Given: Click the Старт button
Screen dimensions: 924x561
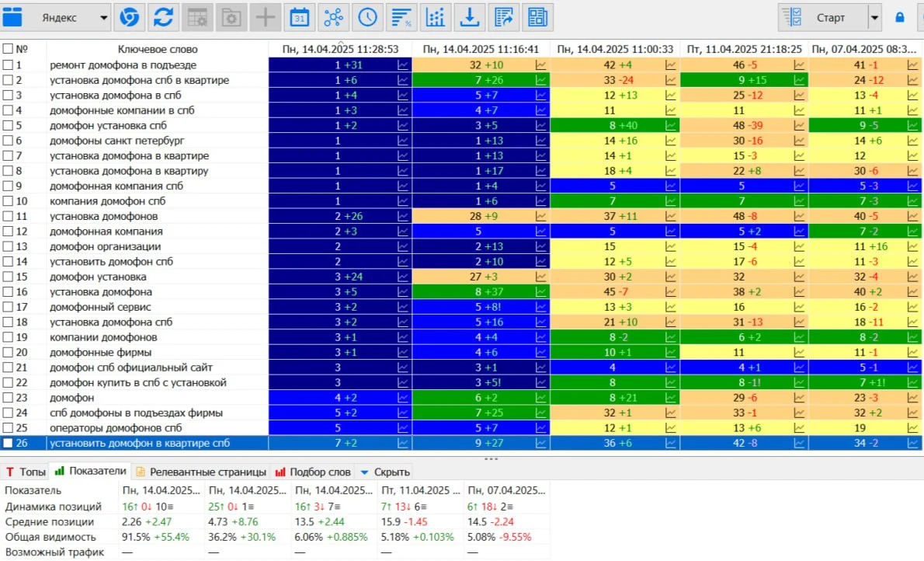Looking at the screenshot, I should (824, 18).
